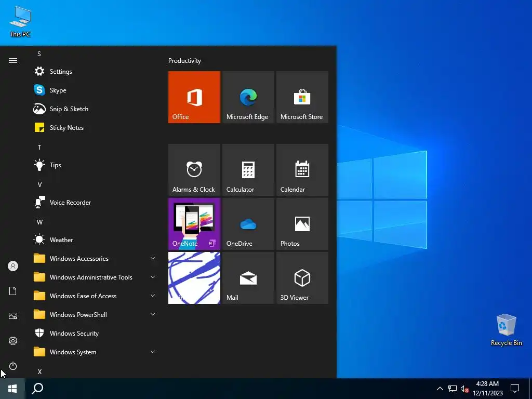Open Settings gear in Start sidebar
The height and width of the screenshot is (399, 532).
point(13,341)
